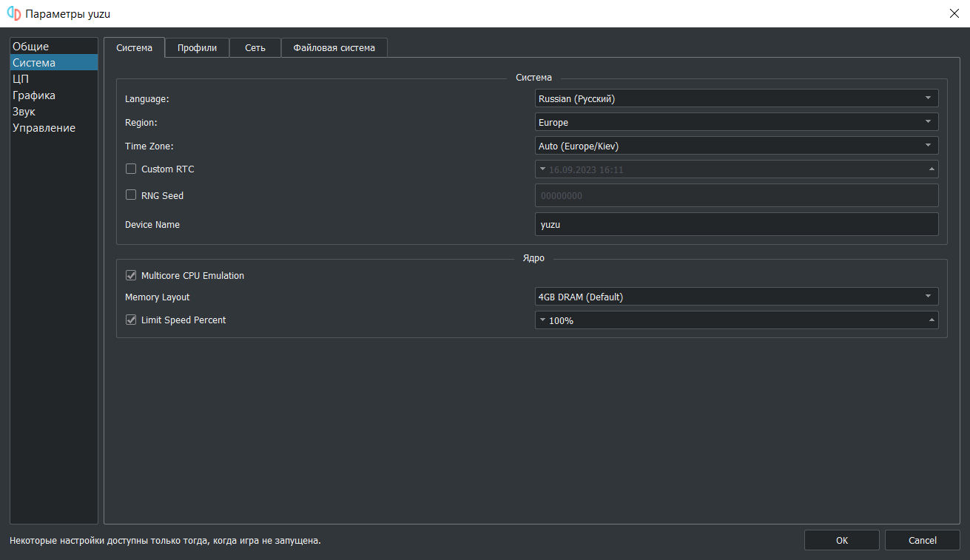
Task: Close the Параметры yuzu dialog
Action: [x=953, y=13]
